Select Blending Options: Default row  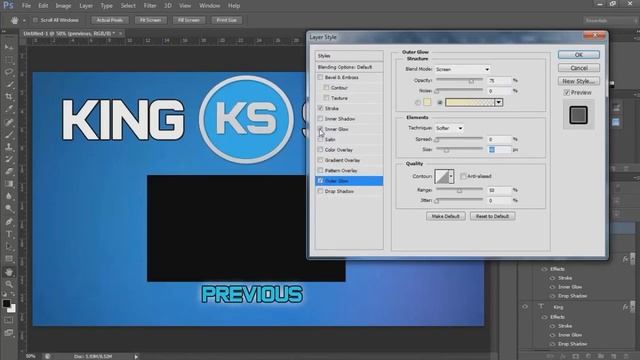349,67
